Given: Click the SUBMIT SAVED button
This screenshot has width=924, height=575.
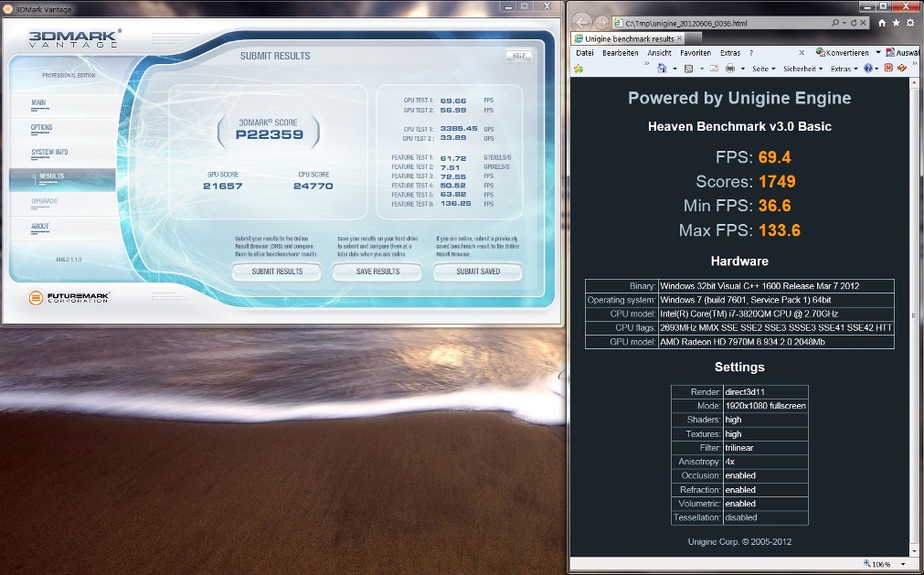Looking at the screenshot, I should tap(478, 272).
